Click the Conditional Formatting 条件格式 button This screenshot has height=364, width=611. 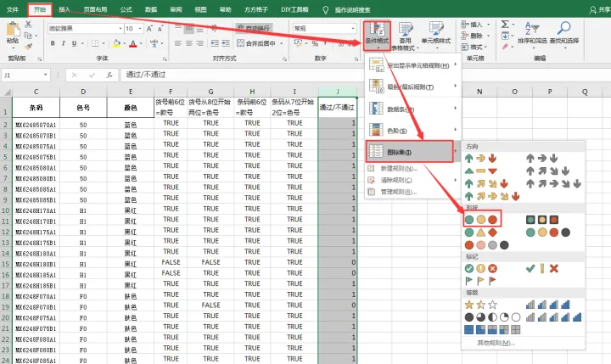[x=377, y=36]
